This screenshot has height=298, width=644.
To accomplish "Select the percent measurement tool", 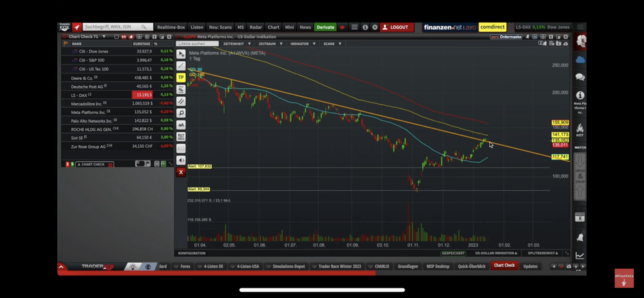I will (181, 89).
